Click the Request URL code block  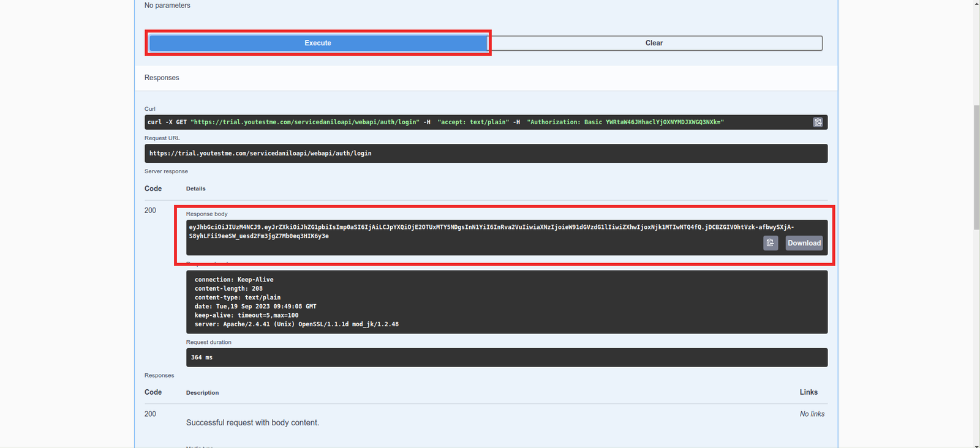coord(486,154)
